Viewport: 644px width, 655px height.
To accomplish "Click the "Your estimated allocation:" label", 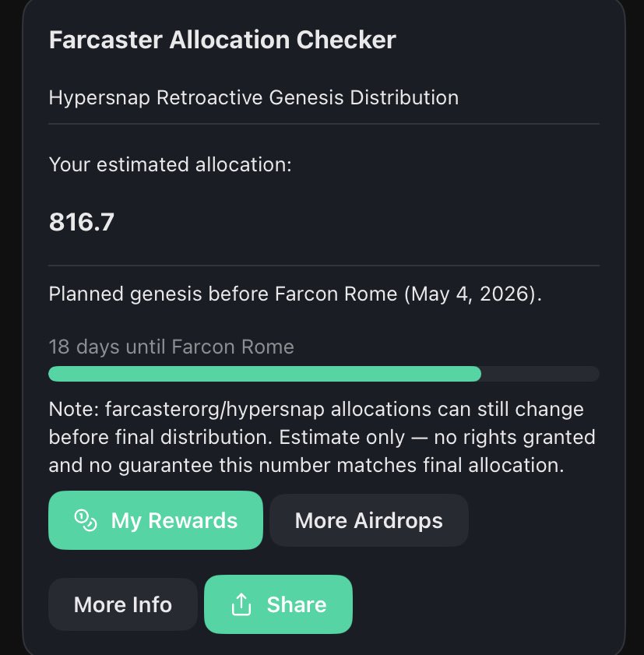I will coord(170,164).
